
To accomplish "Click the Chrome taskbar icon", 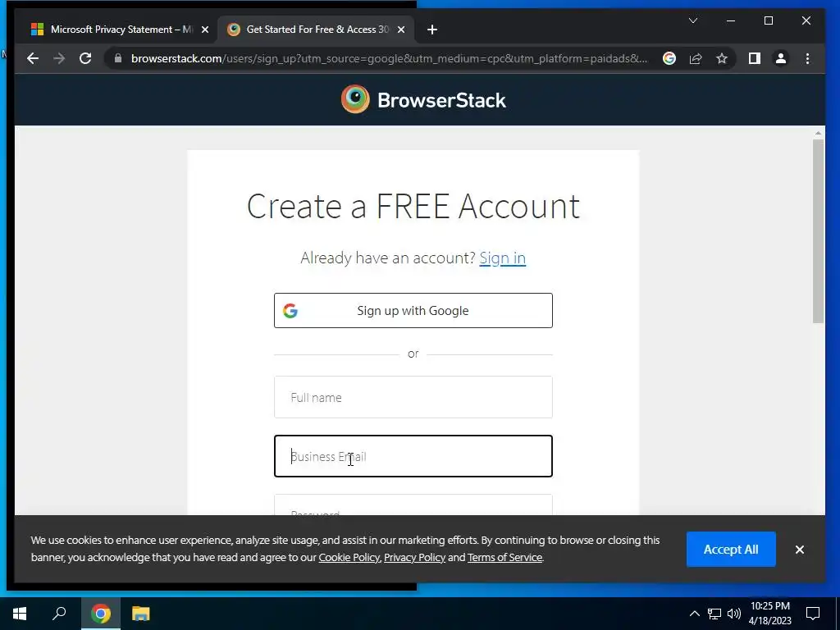I will coord(101,614).
